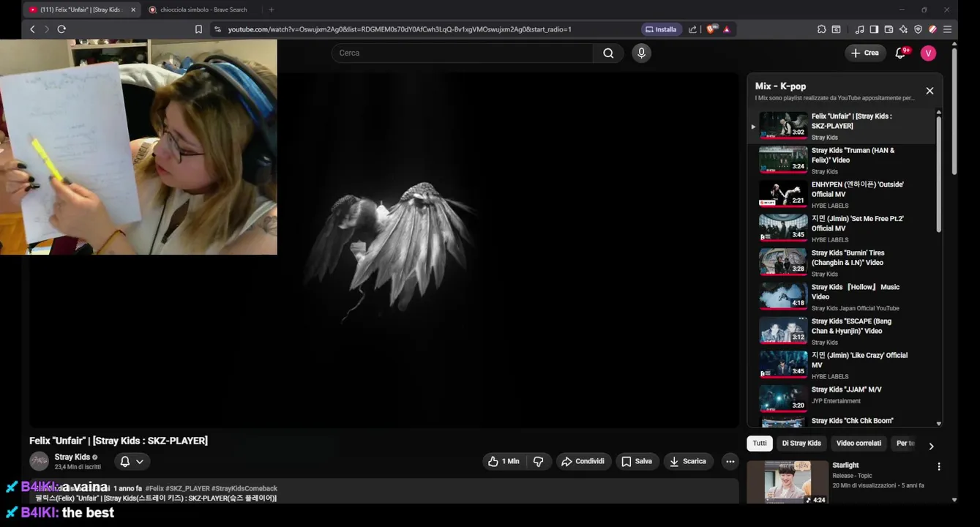This screenshot has width=980, height=527.
Task: Open more actions three-dot menu under the video
Action: point(730,461)
